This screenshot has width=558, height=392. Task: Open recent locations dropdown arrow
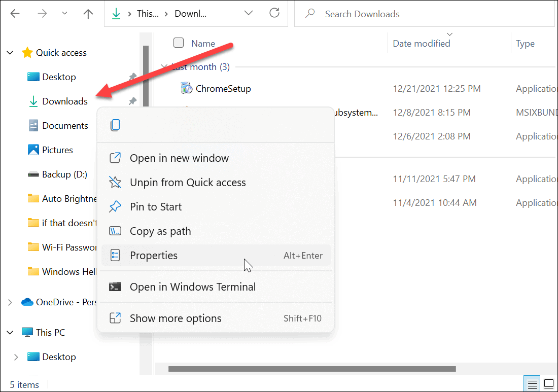pyautogui.click(x=64, y=14)
